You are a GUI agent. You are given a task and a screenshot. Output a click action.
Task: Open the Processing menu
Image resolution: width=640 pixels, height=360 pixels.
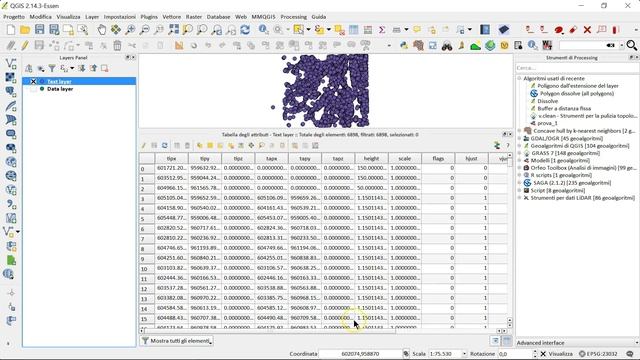[293, 17]
